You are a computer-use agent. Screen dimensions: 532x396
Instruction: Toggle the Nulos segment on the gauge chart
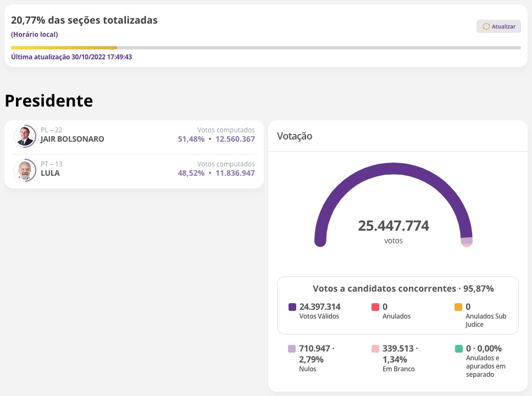coord(467,240)
